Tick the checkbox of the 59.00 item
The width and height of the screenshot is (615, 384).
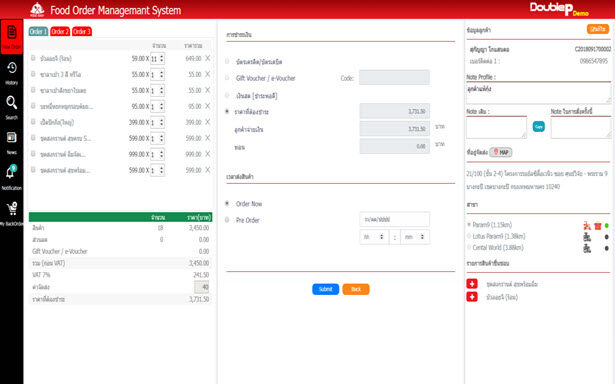coord(33,58)
